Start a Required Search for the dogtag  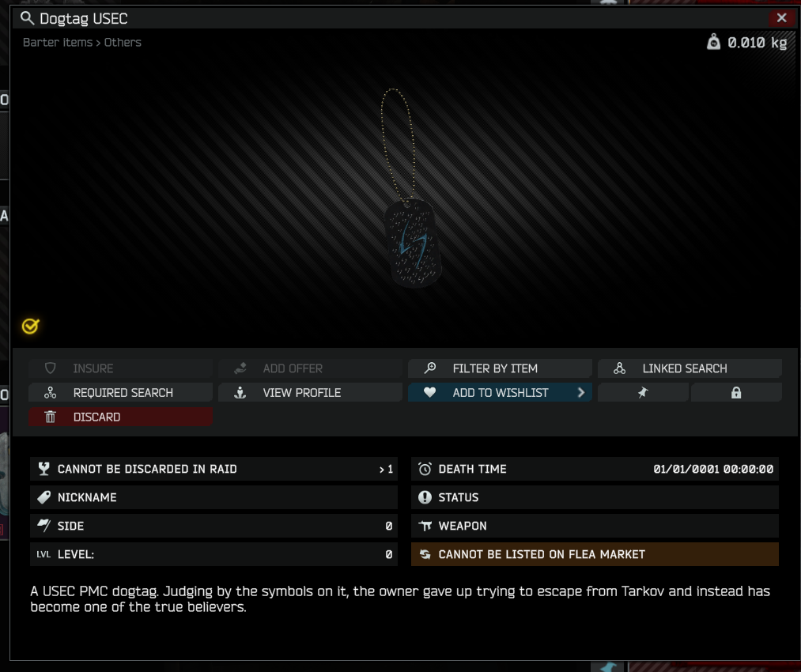tap(120, 393)
